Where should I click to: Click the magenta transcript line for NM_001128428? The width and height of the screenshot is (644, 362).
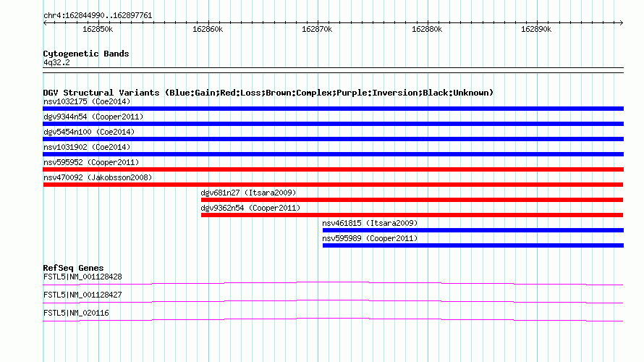[x=333, y=283]
